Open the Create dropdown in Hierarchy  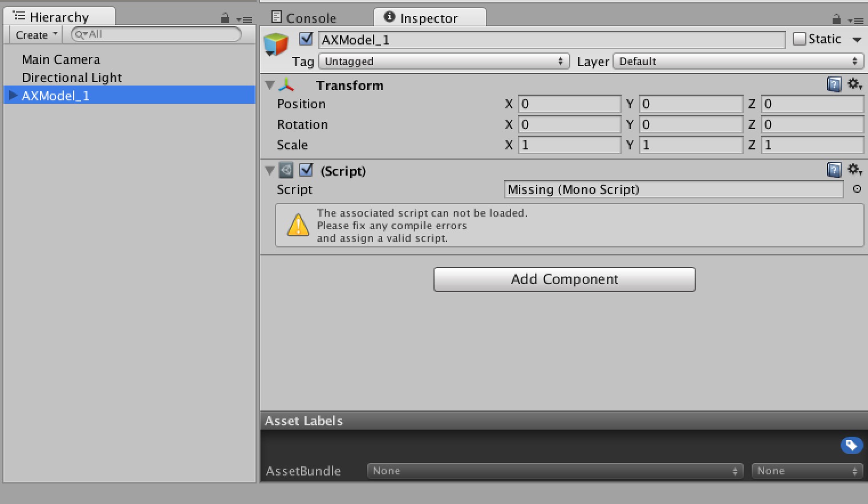[x=37, y=35]
